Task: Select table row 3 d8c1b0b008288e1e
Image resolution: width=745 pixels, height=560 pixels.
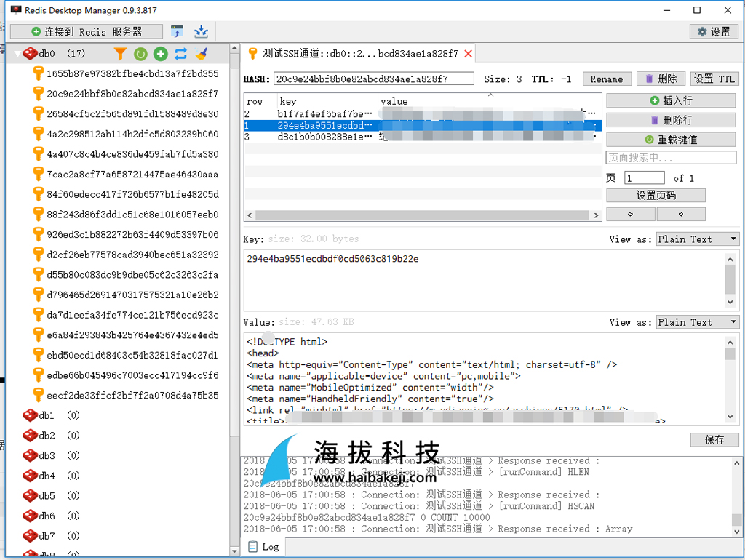Action: point(423,137)
